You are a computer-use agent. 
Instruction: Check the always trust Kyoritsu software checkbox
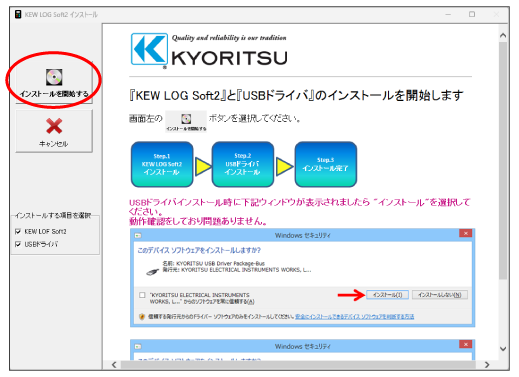142,295
